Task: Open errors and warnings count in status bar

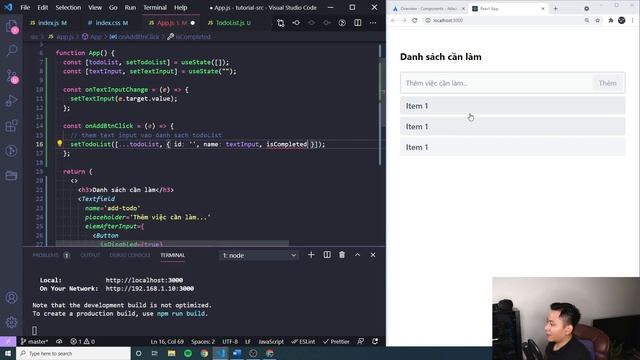Action: [x=82, y=342]
